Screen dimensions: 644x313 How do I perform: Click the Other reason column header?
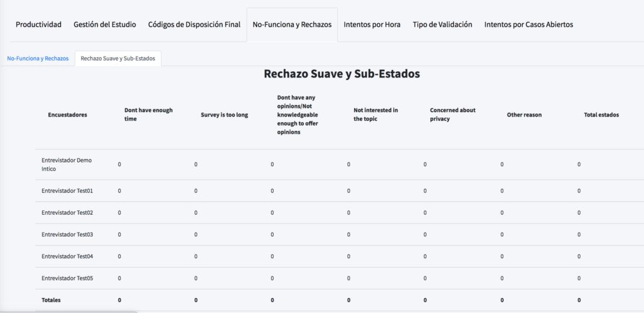tap(524, 115)
